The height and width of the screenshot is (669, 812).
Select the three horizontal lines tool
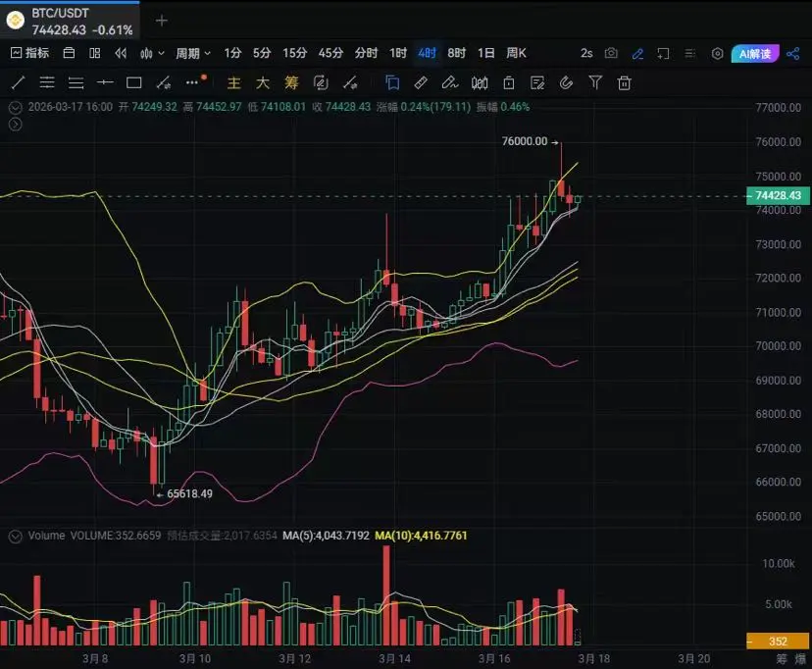(x=76, y=82)
